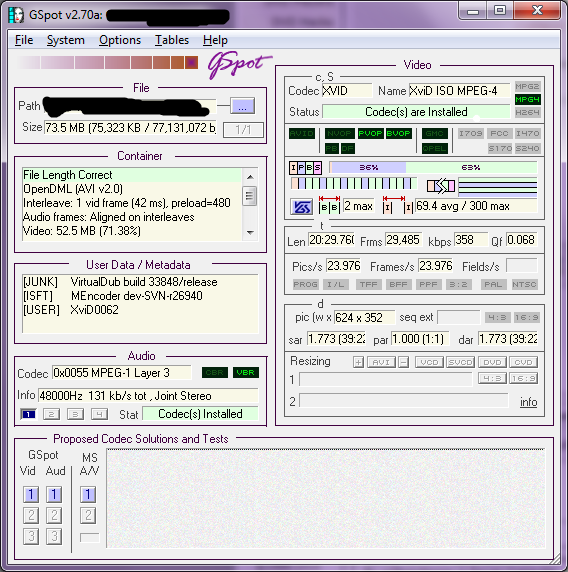This screenshot has height=572, width=568.
Task: Click the I470 colorimetry indicator
Action: tap(527, 134)
